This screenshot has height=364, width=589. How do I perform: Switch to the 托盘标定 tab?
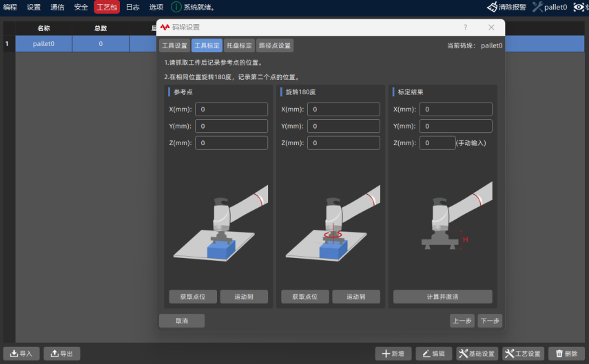click(x=239, y=46)
